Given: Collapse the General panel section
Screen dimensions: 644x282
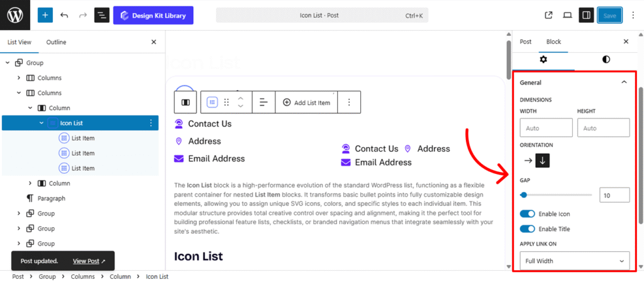Looking at the screenshot, I should coord(624,82).
